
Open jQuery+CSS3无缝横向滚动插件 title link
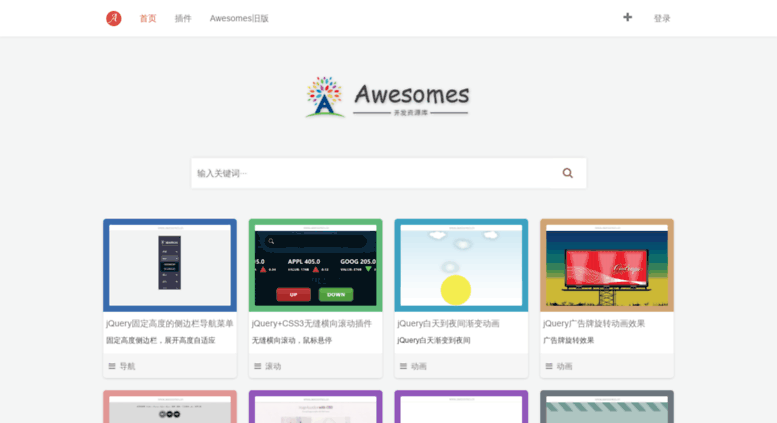coord(312,323)
